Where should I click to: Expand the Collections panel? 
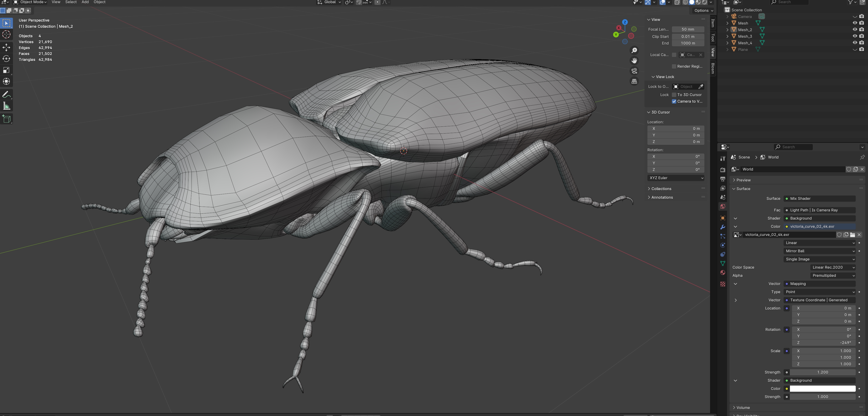click(x=661, y=189)
